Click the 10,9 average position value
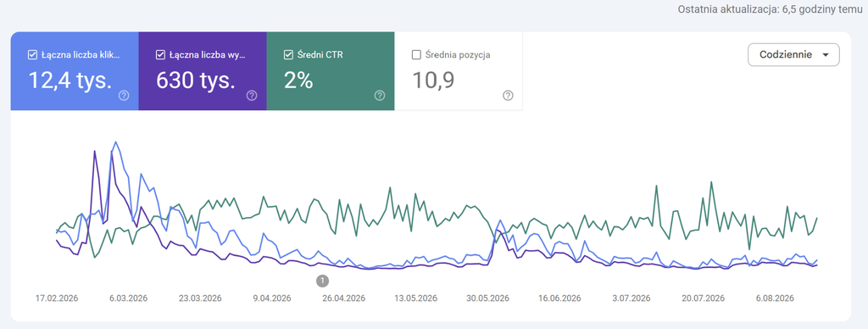The image size is (868, 329). (x=433, y=81)
